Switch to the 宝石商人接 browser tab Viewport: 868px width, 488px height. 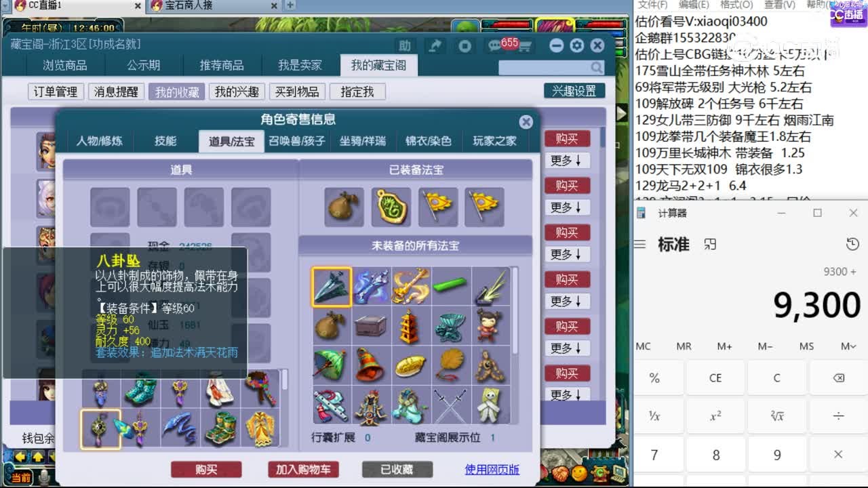[197, 6]
